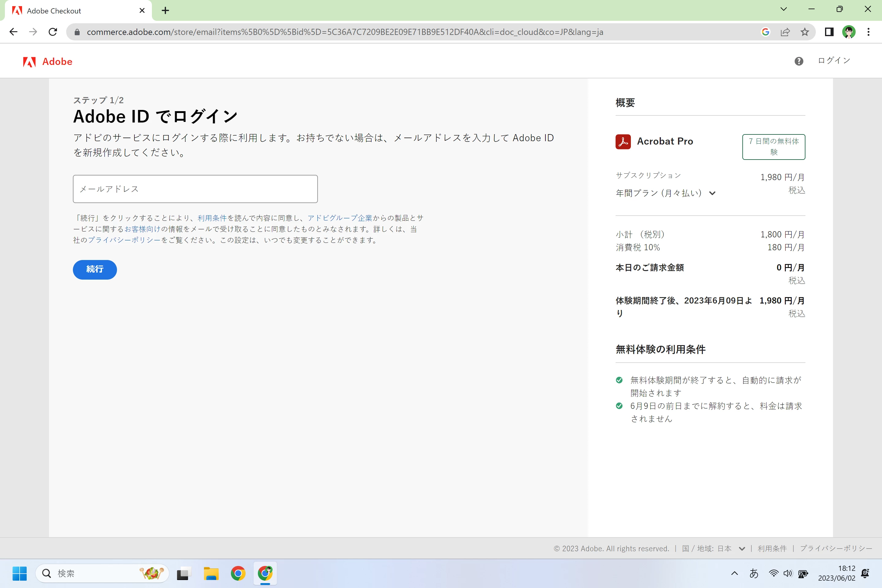Click the share page icon
The image size is (882, 588).
[x=785, y=32]
